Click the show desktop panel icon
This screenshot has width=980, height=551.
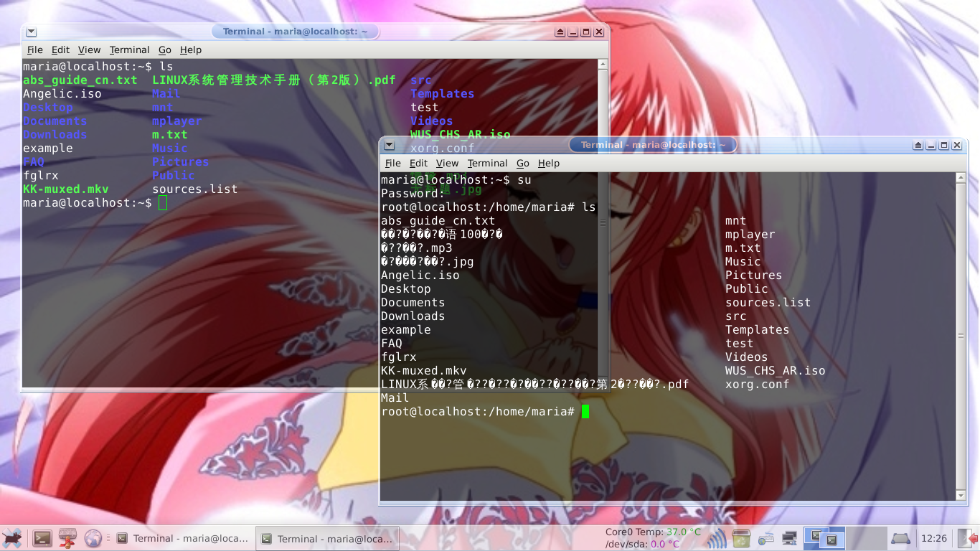pos(900,537)
